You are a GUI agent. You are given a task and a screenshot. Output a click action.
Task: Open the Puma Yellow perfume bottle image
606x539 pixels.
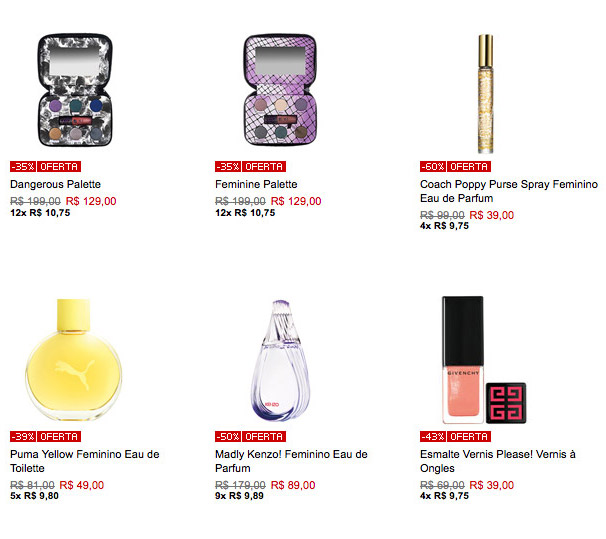pos(74,359)
